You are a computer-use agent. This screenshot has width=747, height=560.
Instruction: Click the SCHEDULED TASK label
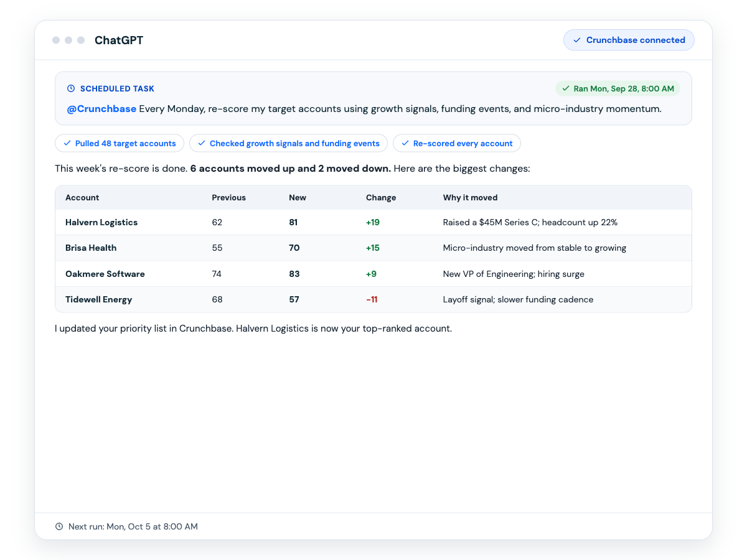click(117, 89)
